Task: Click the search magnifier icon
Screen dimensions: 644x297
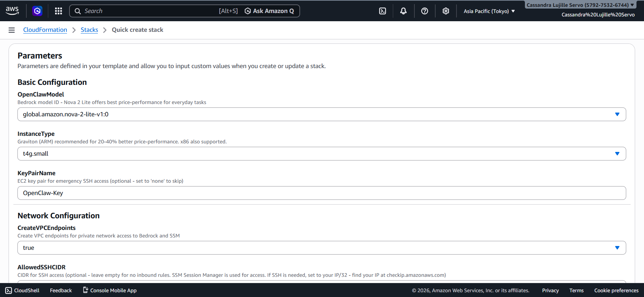Action: click(x=78, y=11)
